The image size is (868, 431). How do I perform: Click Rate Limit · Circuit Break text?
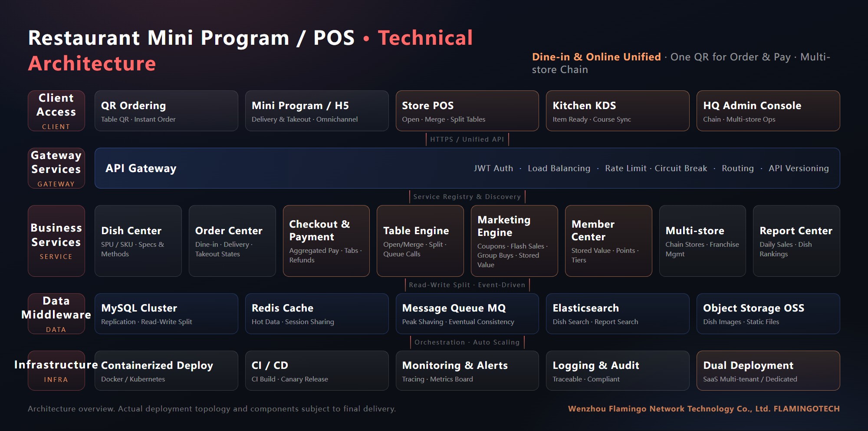(x=656, y=168)
